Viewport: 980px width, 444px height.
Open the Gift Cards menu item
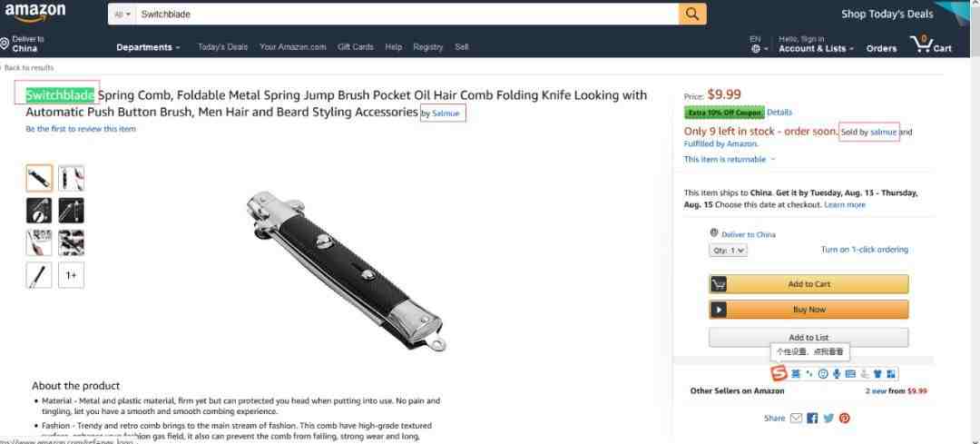tap(355, 47)
